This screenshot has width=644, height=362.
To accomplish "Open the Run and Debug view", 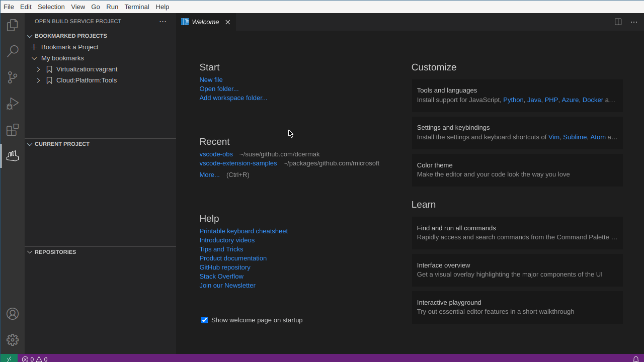I will [x=13, y=104].
